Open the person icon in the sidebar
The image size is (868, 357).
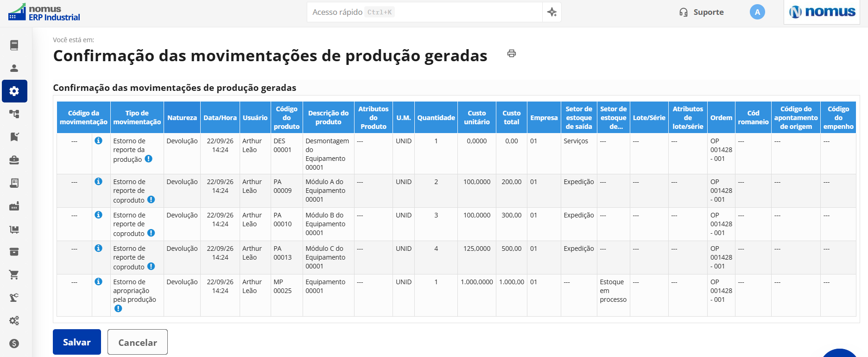[x=14, y=68]
